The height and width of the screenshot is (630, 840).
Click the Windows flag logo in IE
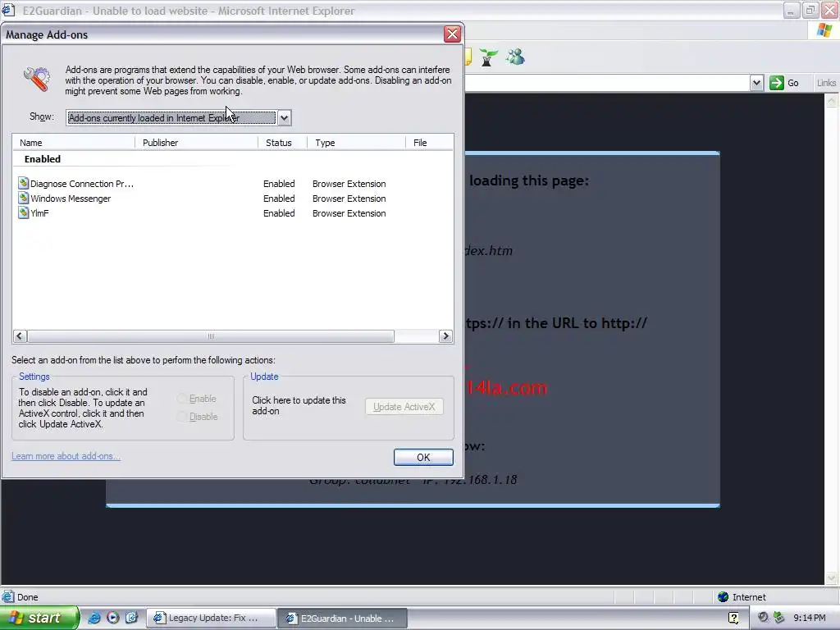pos(824,30)
